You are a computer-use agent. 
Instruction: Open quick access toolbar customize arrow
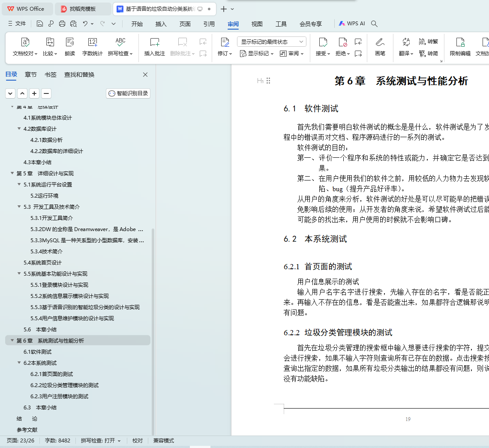[x=114, y=24]
